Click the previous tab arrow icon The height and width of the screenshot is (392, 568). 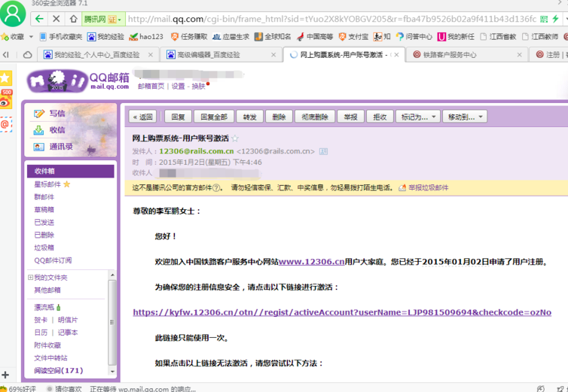[x=6, y=55]
